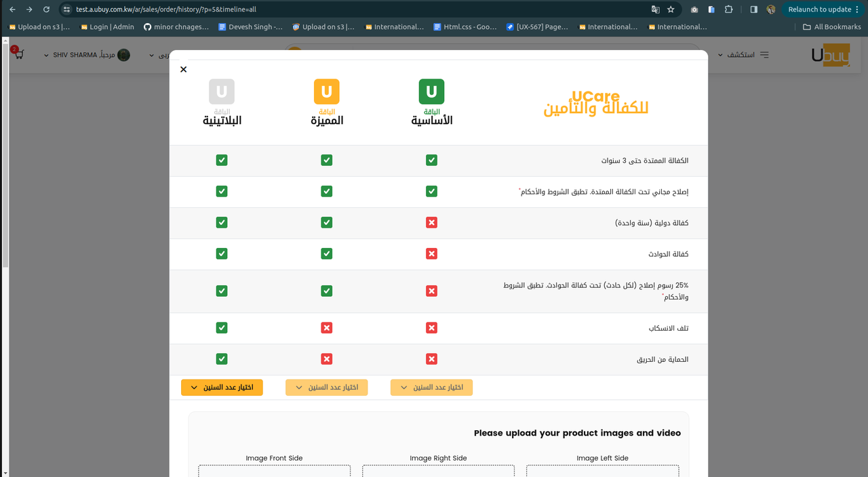The width and height of the screenshot is (868, 477).
Task: Go forward in browser history
Action: coord(29,9)
